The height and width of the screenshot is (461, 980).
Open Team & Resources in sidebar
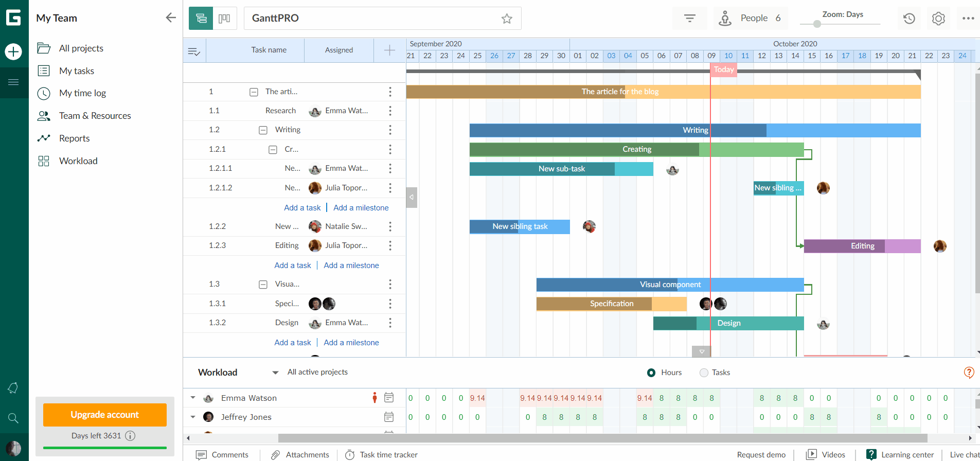tap(95, 116)
